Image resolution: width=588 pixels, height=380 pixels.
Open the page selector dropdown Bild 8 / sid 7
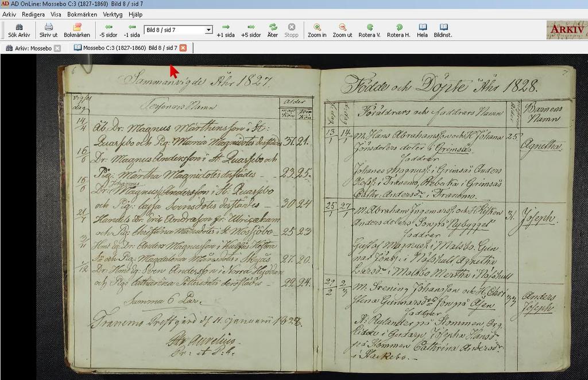click(x=179, y=30)
